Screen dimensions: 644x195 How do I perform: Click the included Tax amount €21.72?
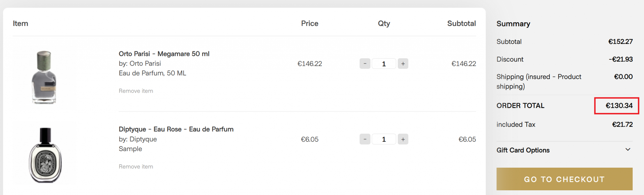[x=622, y=124]
